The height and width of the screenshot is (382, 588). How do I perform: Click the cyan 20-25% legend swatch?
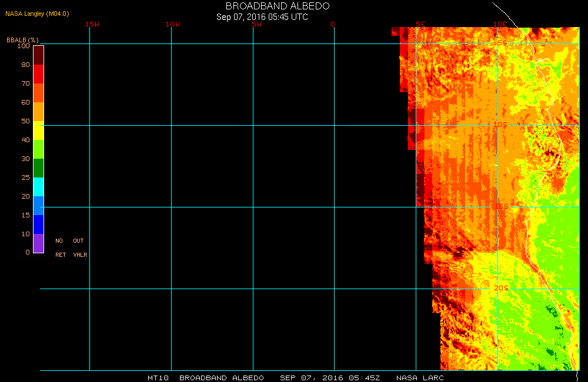38,187
